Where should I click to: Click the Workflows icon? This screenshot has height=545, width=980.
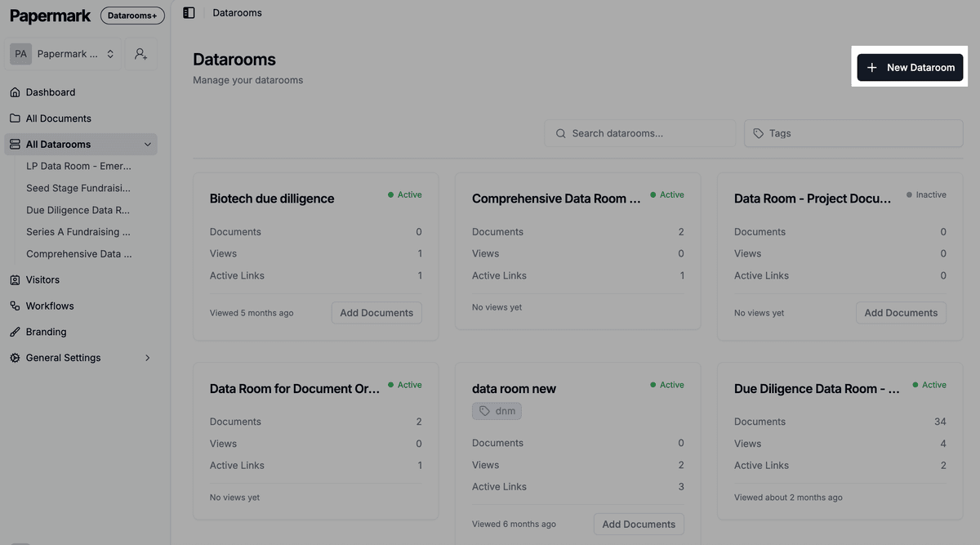pyautogui.click(x=15, y=306)
